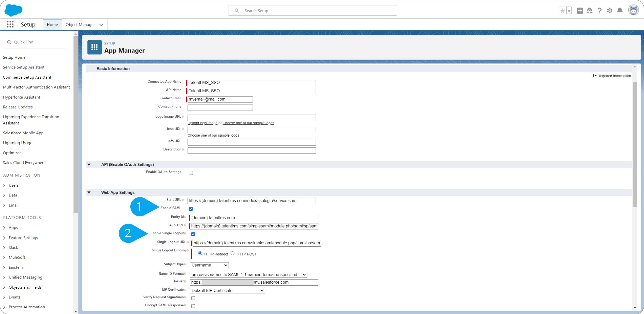Click the favorites star icon
644x314 pixels.
pyautogui.click(x=562, y=11)
